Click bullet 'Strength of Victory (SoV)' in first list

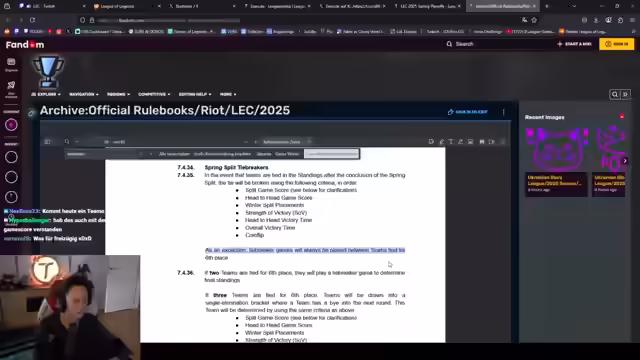point(276,213)
